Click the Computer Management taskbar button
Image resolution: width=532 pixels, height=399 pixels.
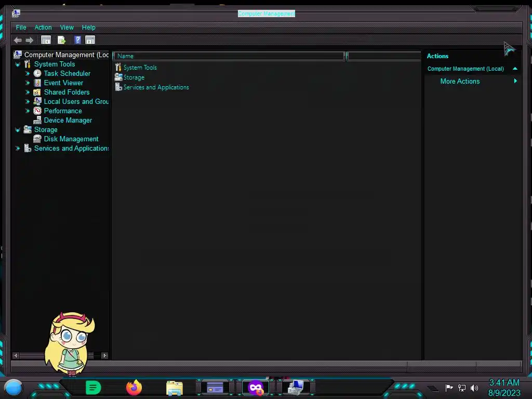point(296,388)
